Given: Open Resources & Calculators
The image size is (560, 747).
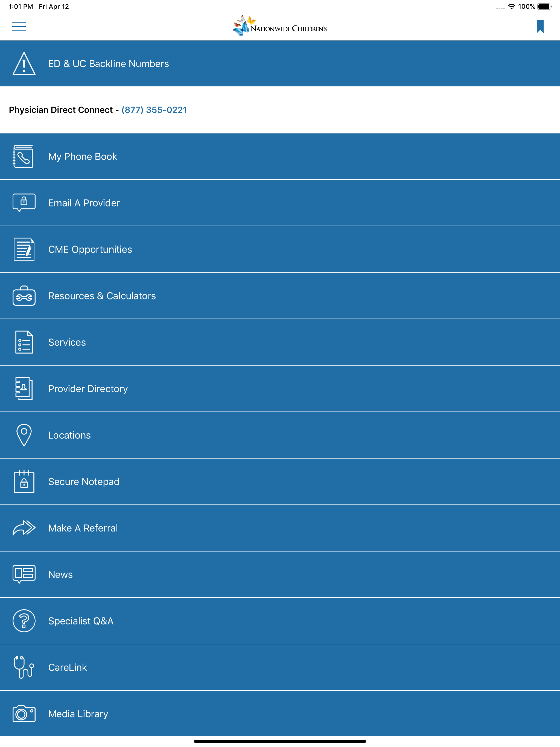Looking at the screenshot, I should point(280,296).
